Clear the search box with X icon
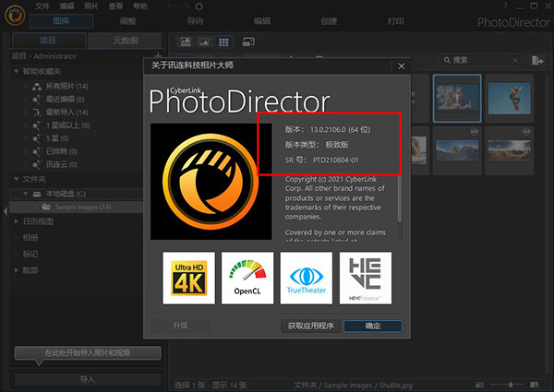The image size is (554, 392). click(x=515, y=60)
